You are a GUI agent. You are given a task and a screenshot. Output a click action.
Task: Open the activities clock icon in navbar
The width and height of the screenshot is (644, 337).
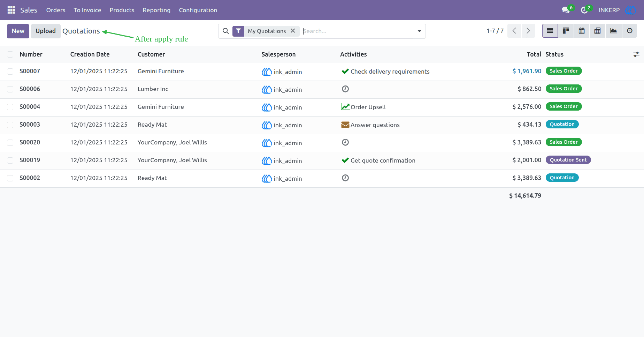584,10
